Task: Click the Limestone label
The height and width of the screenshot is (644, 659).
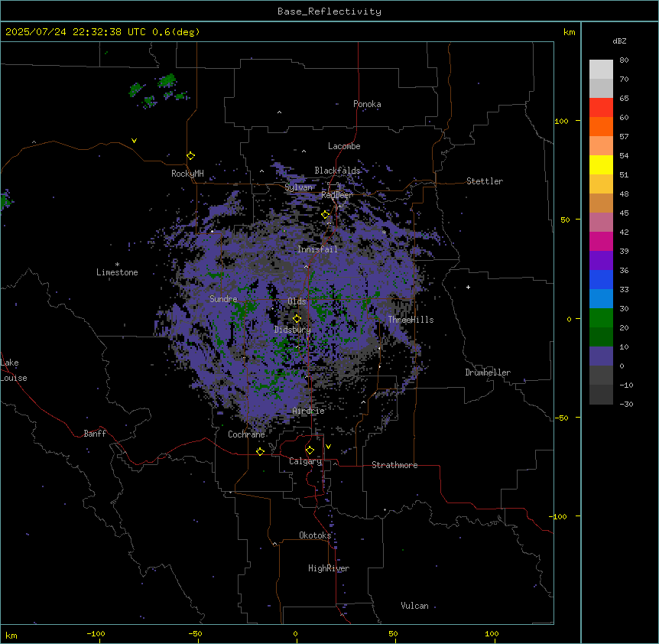Action: tap(117, 272)
